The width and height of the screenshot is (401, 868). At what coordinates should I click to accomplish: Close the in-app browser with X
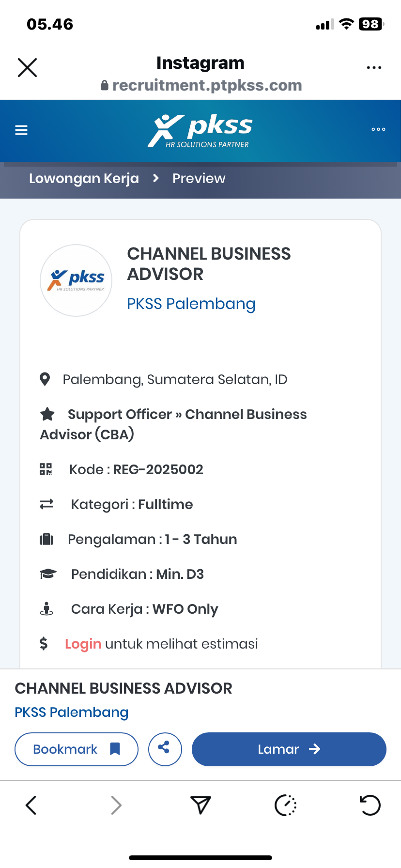[x=27, y=67]
